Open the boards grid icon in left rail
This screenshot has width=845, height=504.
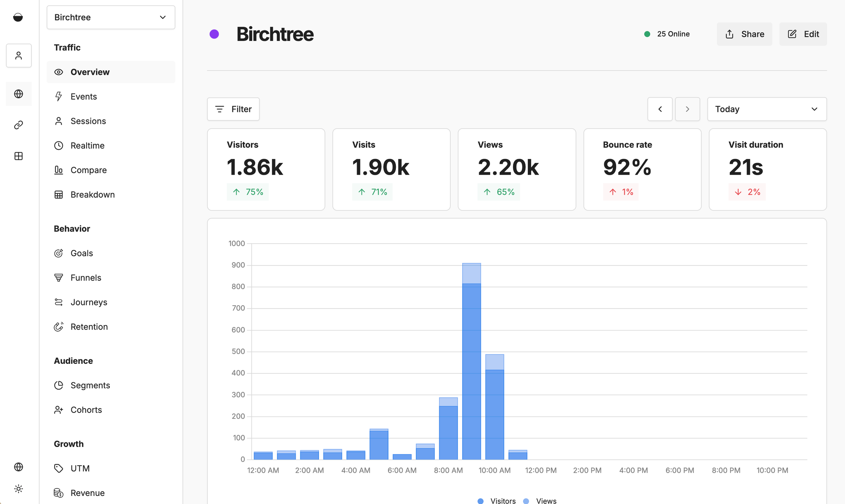[19, 156]
